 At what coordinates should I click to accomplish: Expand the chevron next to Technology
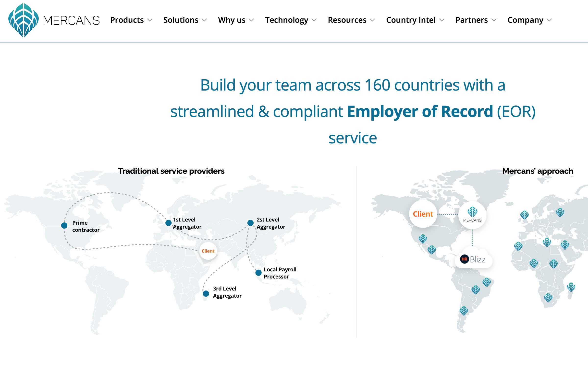314,20
